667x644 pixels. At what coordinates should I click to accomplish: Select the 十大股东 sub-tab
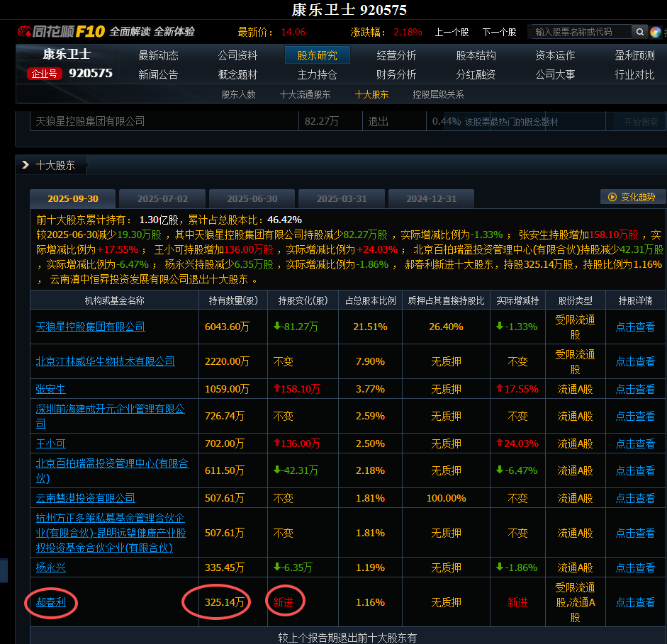pyautogui.click(x=371, y=94)
